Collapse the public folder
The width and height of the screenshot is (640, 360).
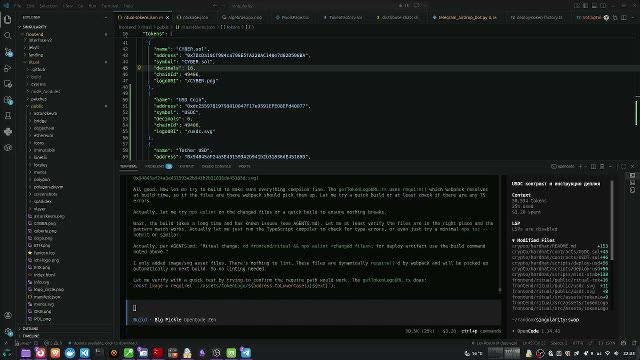click(37, 106)
